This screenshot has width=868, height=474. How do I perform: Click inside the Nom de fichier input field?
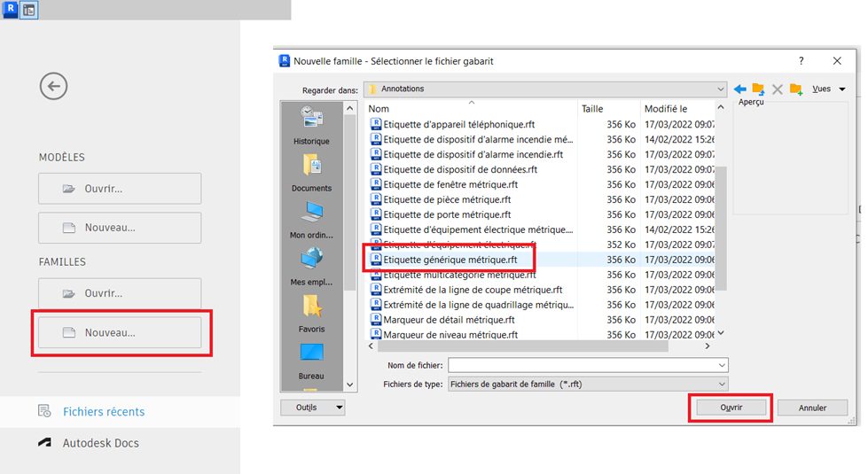pos(583,365)
